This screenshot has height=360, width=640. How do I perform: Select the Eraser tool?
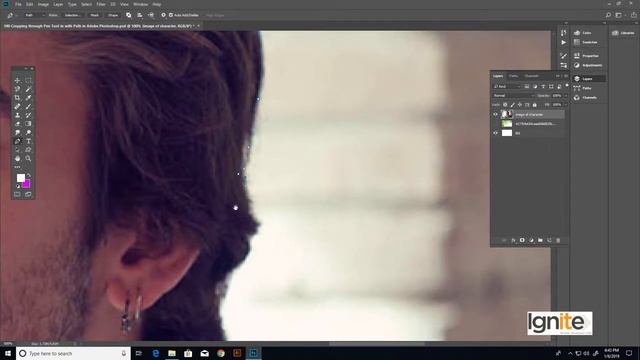(17, 124)
